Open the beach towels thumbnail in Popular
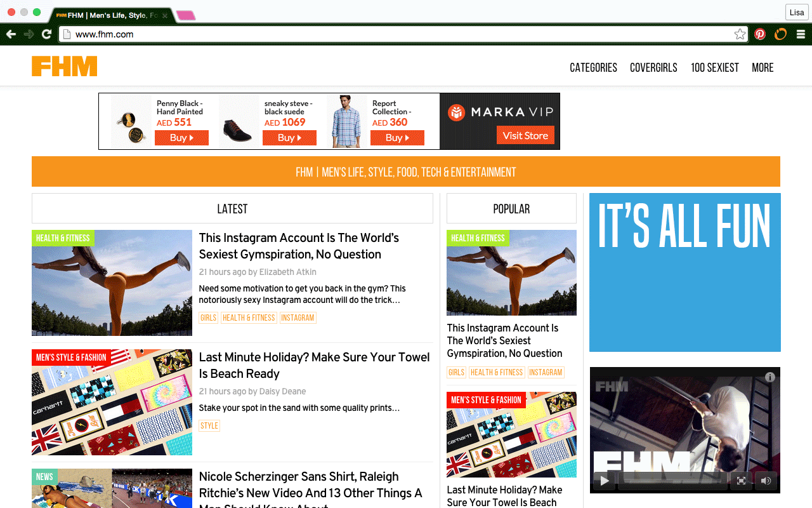The width and height of the screenshot is (812, 508). tap(511, 434)
